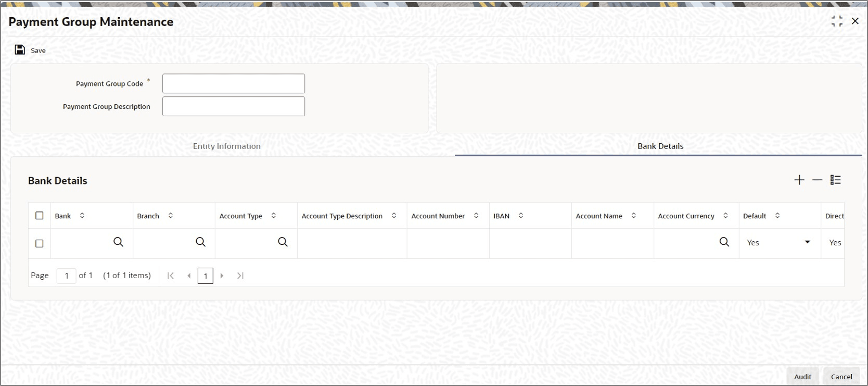Screen dimensions: 868x386
Task: Go to previous page of table
Action: click(189, 276)
